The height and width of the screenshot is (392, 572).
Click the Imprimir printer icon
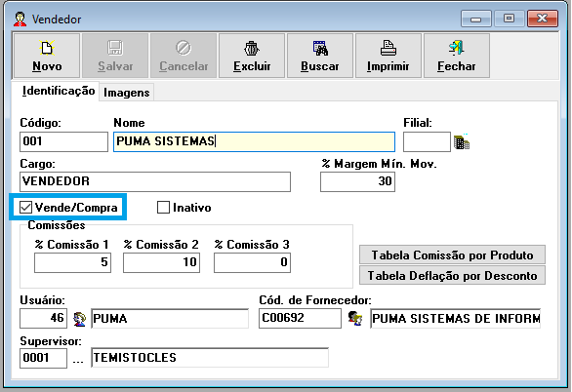388,48
